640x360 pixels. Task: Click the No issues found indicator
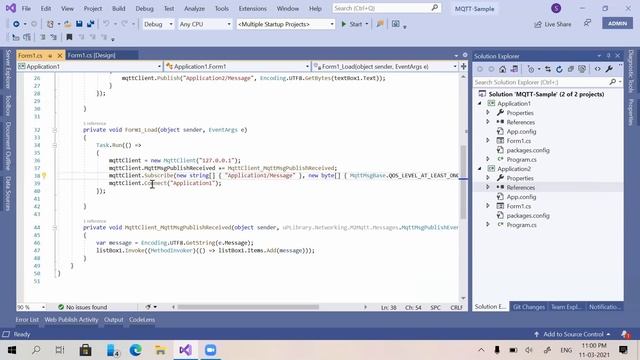point(82,307)
